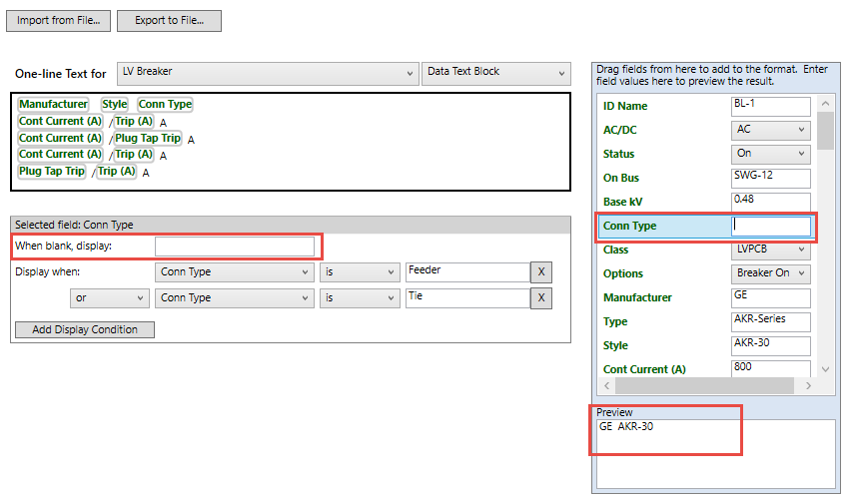Open the Status dropdown showing On

point(770,154)
